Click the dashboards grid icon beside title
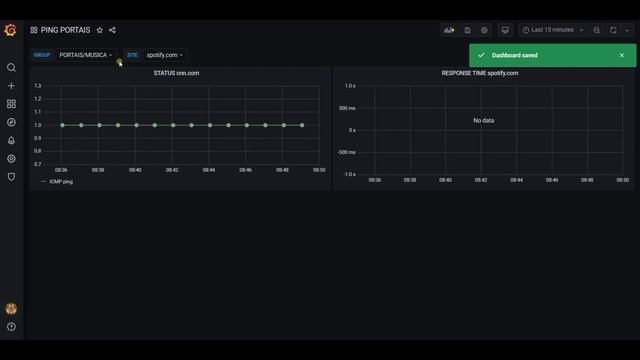This screenshot has height=360, width=640. click(34, 30)
